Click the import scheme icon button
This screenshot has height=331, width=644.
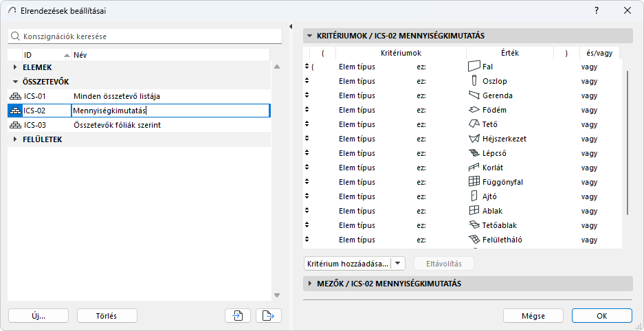[x=237, y=316]
